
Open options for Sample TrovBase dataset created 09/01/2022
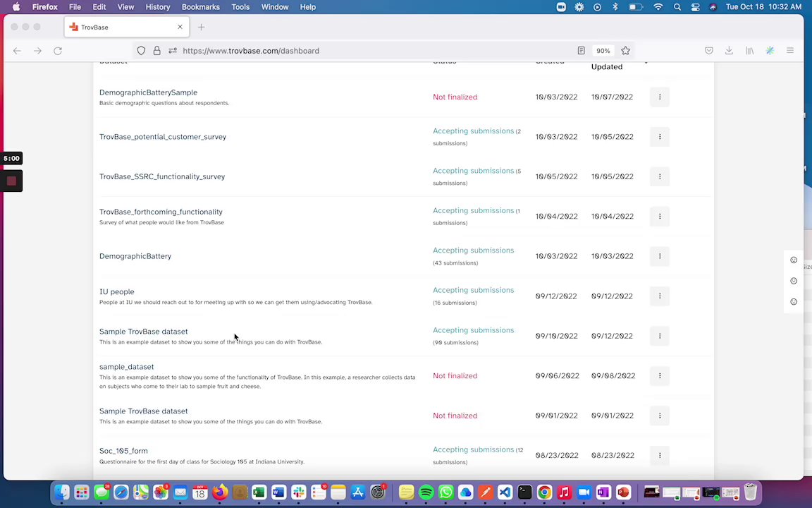click(660, 415)
